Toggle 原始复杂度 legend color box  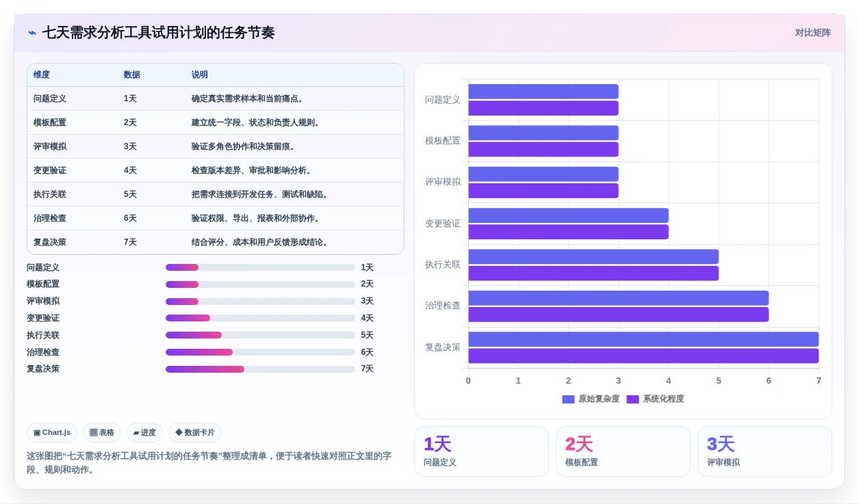(568, 399)
